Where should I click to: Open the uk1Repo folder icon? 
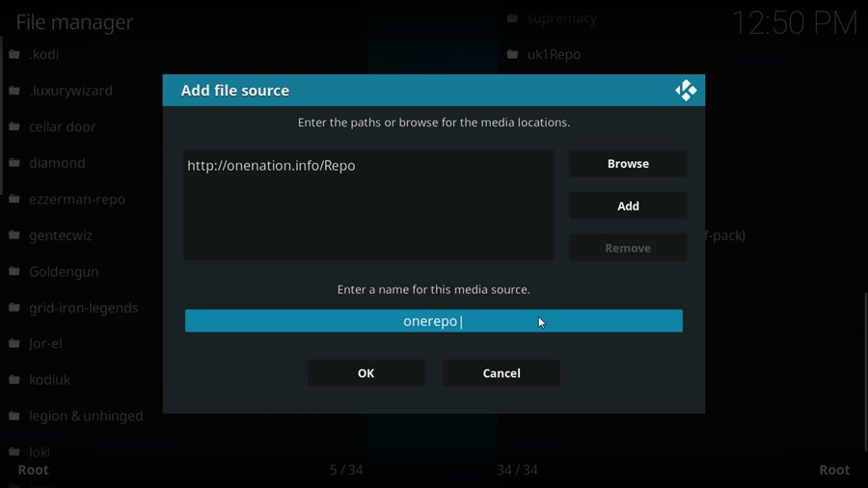pyautogui.click(x=513, y=54)
